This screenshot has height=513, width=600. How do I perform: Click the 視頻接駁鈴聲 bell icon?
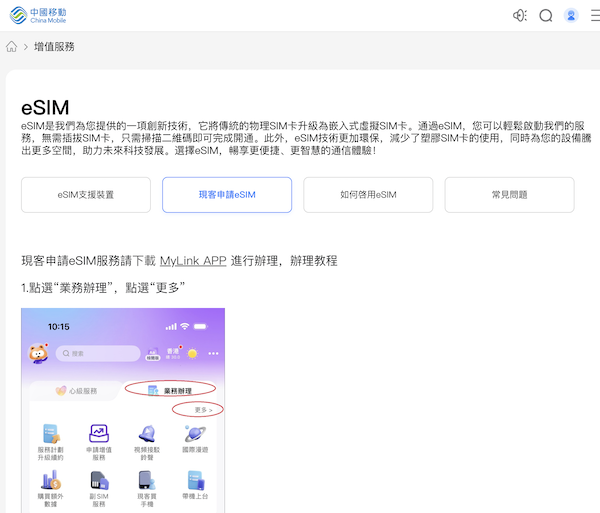[147, 434]
